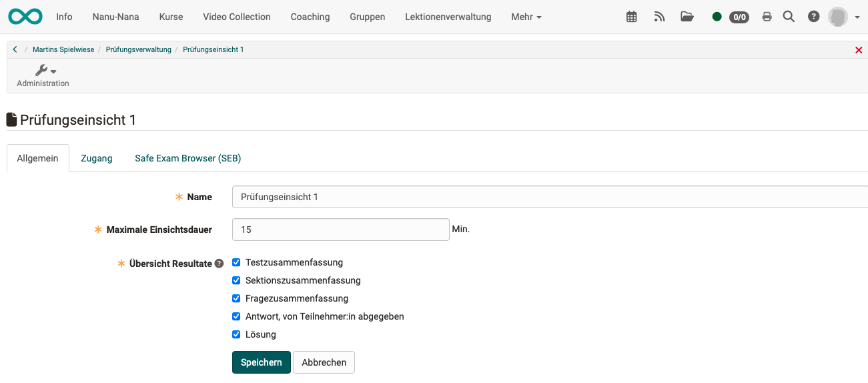Uncheck Antwort, von Teilnehmer:in abgegeben
868x383 pixels.
point(236,316)
